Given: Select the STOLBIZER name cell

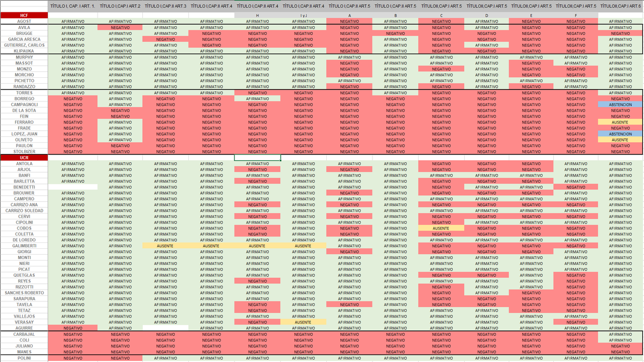Looking at the screenshot, I should [x=24, y=152].
